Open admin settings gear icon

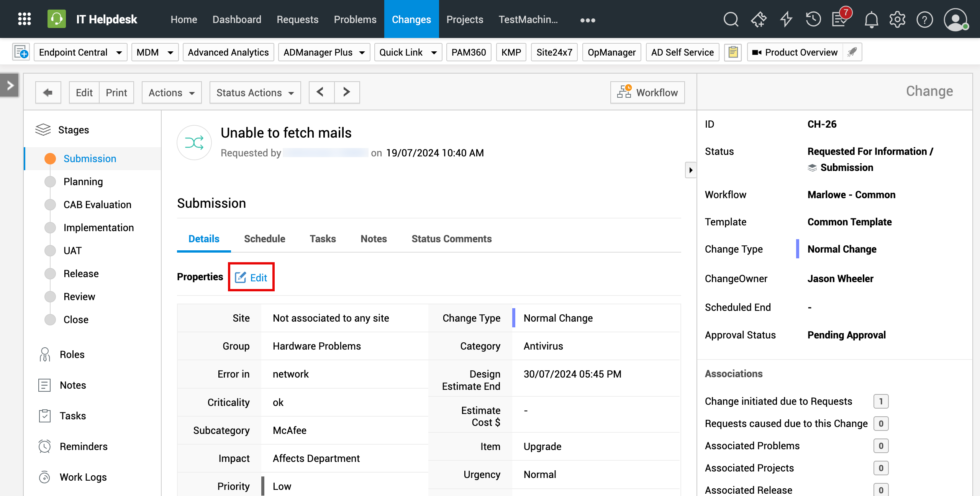(897, 19)
